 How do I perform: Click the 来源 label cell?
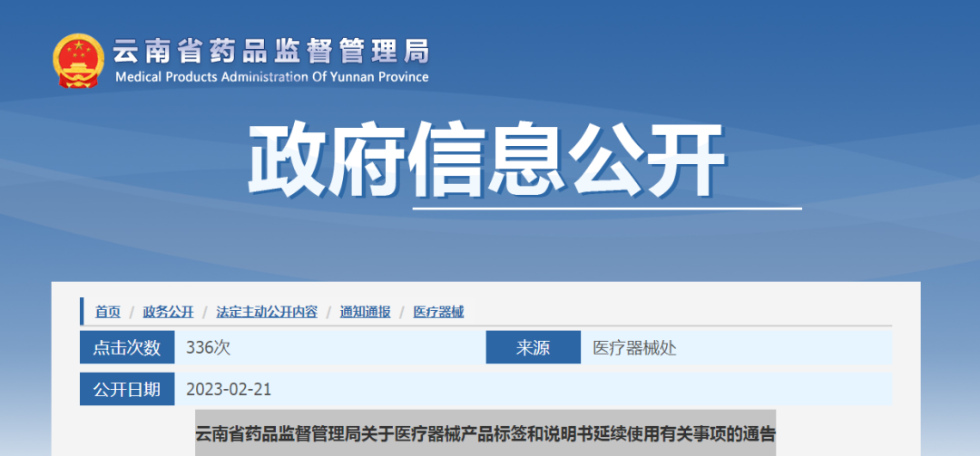pos(534,348)
